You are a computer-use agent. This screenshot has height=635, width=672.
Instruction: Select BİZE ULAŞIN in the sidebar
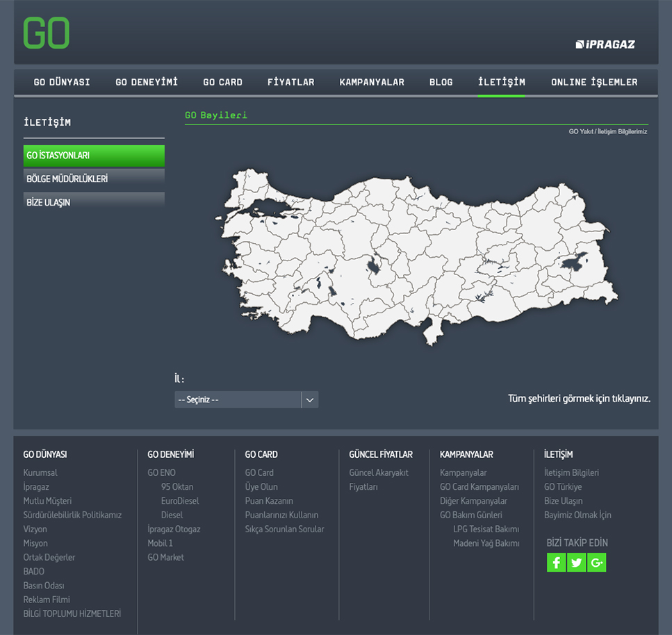[x=94, y=202]
